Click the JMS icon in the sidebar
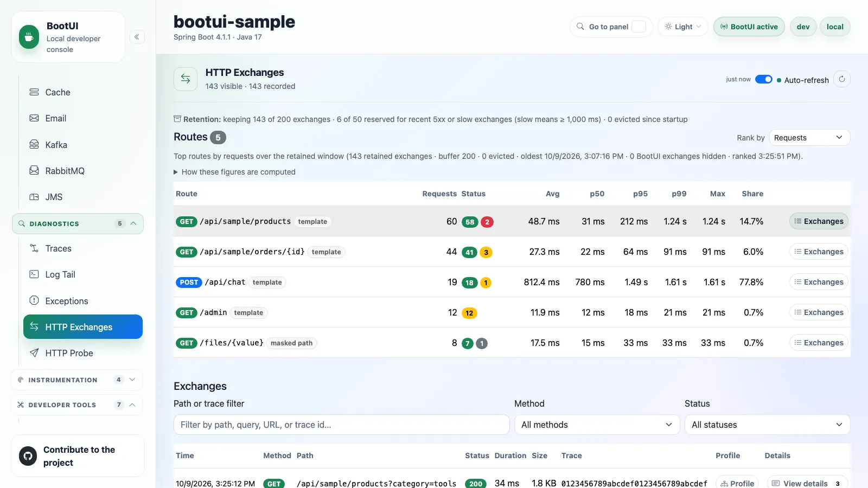Image resolution: width=868 pixels, height=488 pixels. coord(34,197)
